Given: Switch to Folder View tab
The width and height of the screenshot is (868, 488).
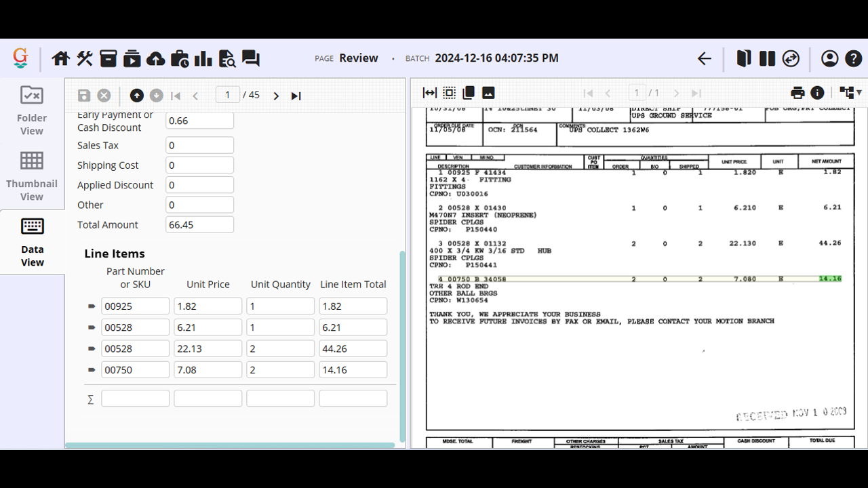Looking at the screenshot, I should click(x=32, y=110).
